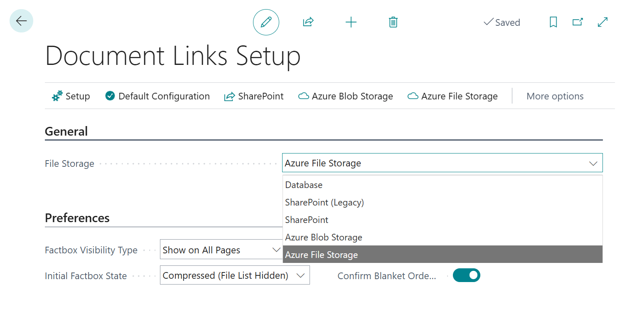This screenshot has width=644, height=312.
Task: Open the File Storage dropdown
Action: [442, 163]
